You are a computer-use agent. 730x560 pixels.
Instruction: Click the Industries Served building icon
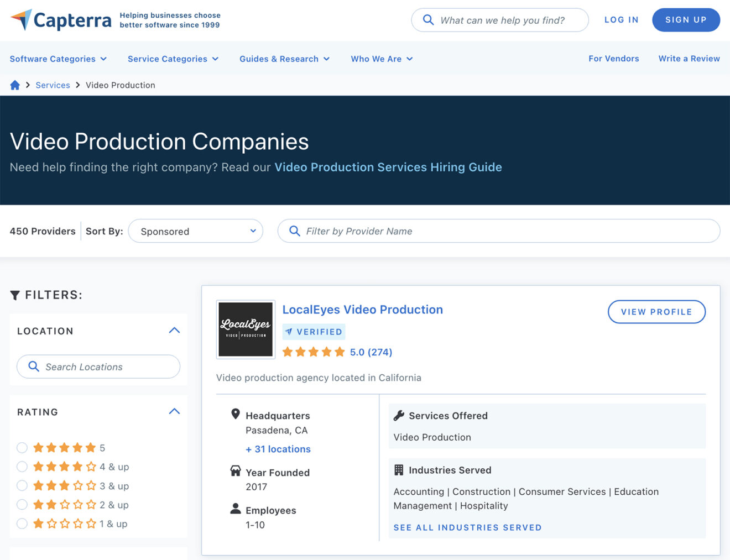point(399,470)
